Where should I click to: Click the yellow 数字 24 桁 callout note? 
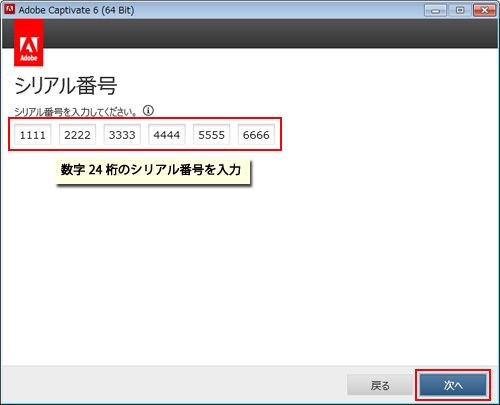153,171
